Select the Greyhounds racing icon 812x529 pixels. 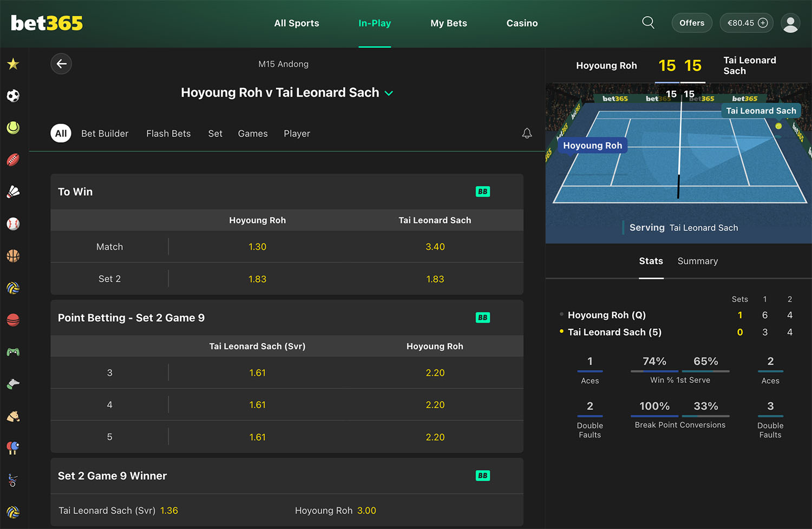coord(13,384)
